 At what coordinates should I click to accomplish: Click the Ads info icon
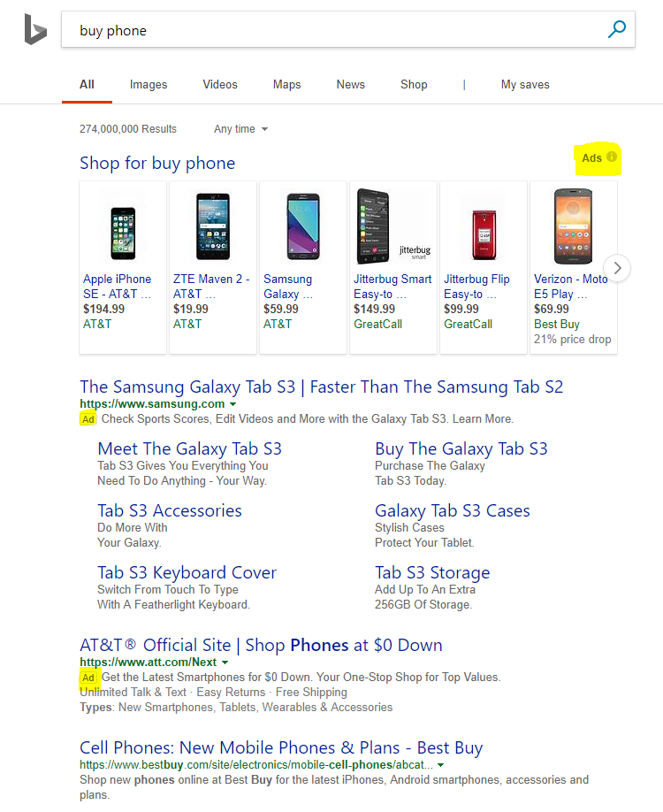(612, 157)
